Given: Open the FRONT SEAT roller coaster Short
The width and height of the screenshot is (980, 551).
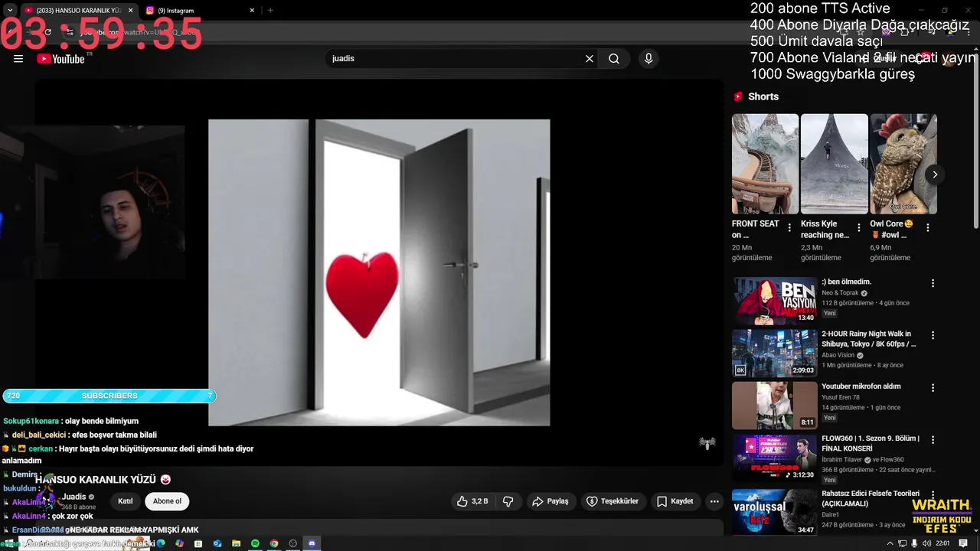Looking at the screenshot, I should (765, 164).
